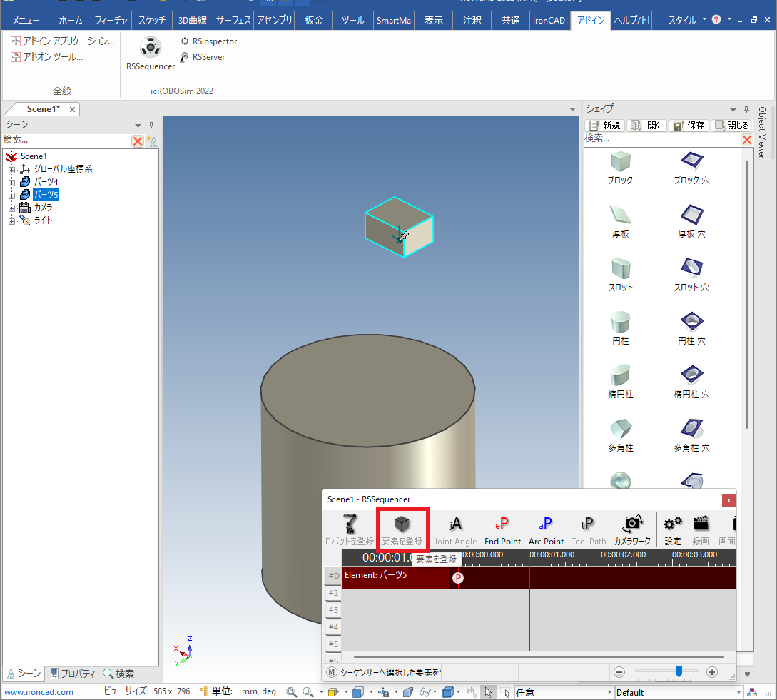The image size is (777, 700).
Task: Click the 保存 button in catalog
Action: tap(689, 126)
